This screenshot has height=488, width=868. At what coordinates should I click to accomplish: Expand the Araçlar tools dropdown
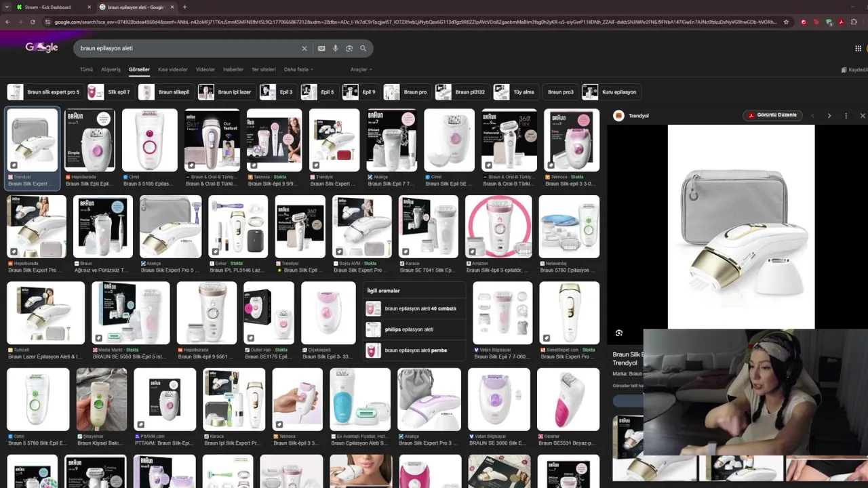click(361, 69)
